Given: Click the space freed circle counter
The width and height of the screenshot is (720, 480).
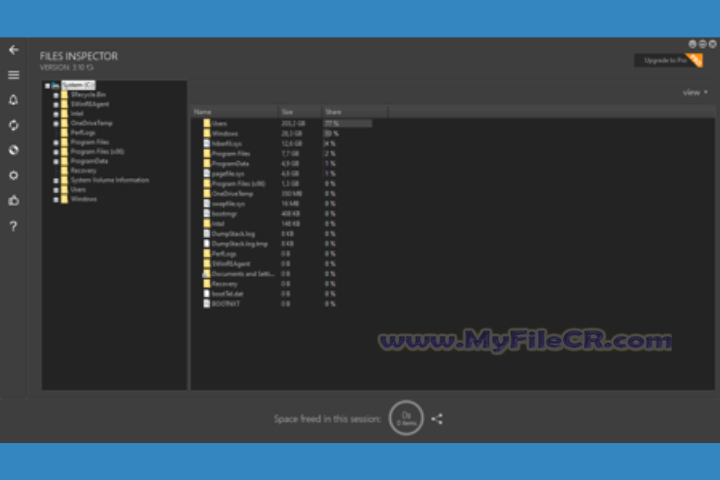Looking at the screenshot, I should coord(406,418).
